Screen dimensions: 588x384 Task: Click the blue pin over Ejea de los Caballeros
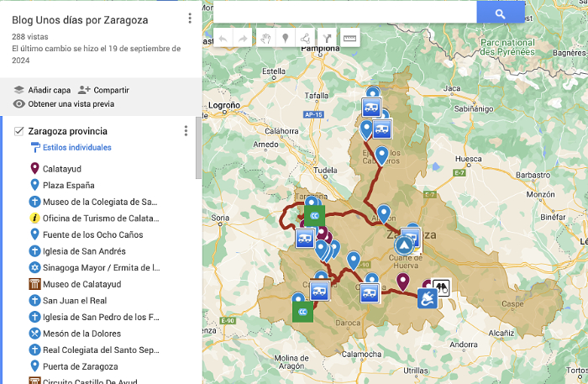[x=381, y=155]
